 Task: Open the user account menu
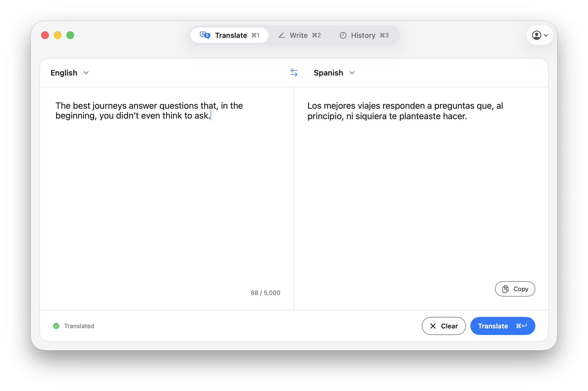tap(540, 35)
